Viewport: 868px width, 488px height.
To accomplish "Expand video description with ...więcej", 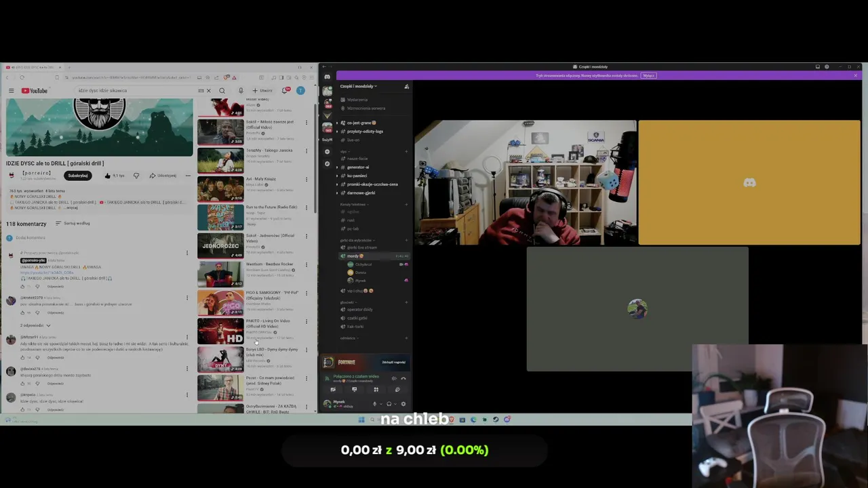I will [71, 208].
